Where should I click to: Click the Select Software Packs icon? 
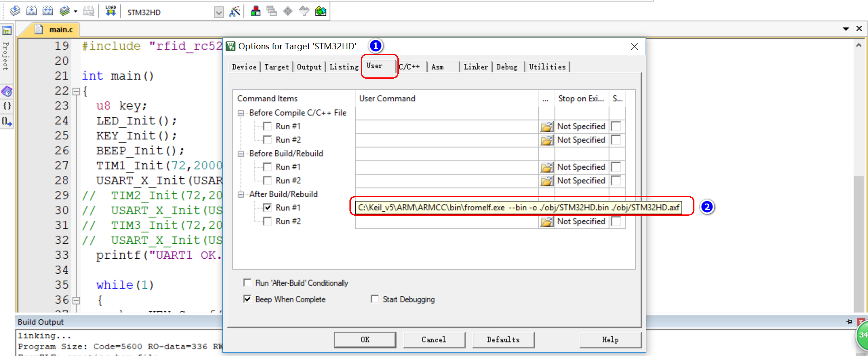coord(304,11)
